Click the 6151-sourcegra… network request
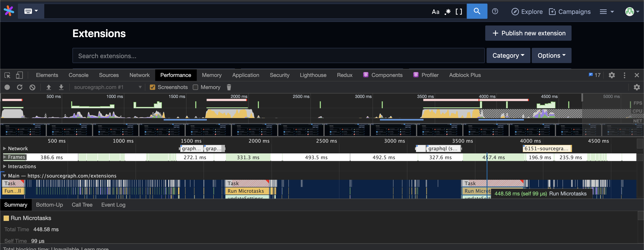 tap(547, 148)
